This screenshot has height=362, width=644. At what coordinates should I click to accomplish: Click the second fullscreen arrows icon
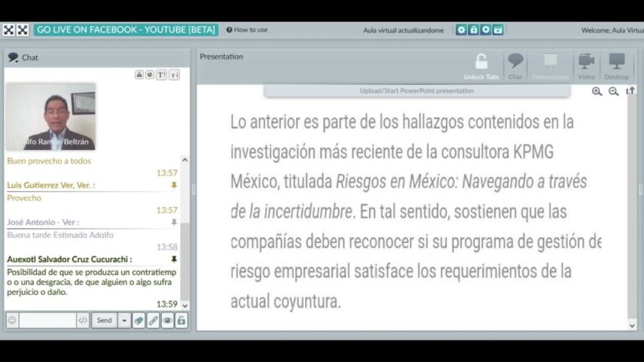23,29
